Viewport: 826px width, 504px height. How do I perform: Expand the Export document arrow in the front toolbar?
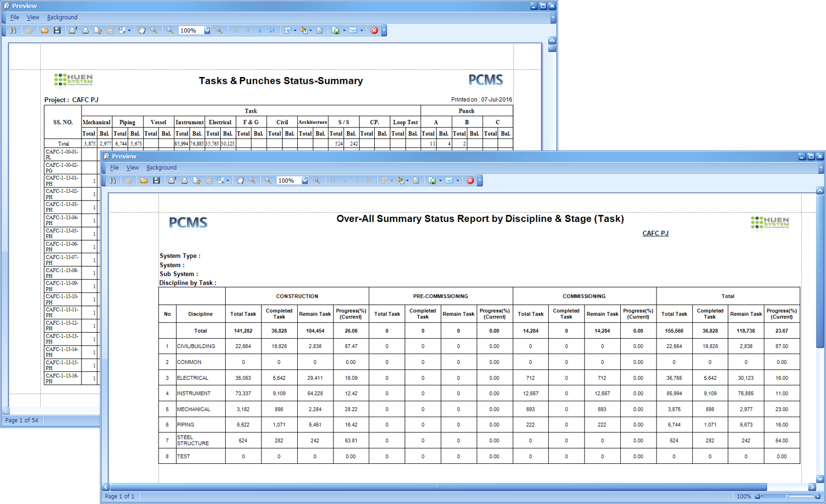440,181
